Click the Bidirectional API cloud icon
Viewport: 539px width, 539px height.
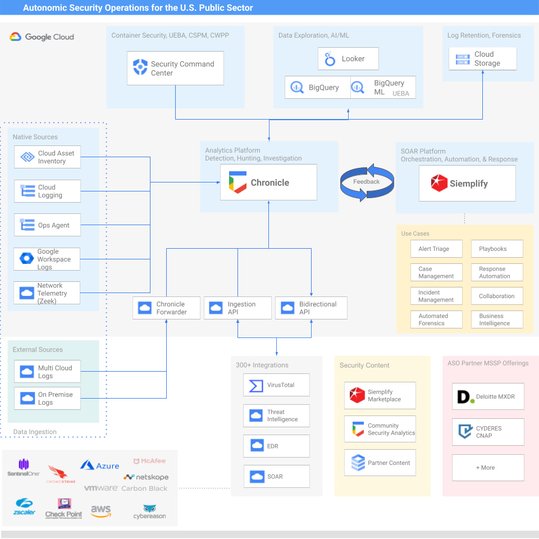click(x=287, y=308)
